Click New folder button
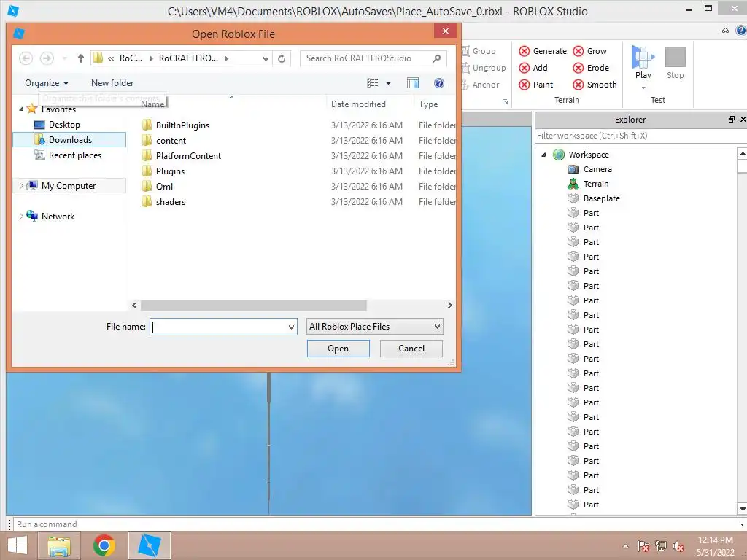 click(x=112, y=83)
